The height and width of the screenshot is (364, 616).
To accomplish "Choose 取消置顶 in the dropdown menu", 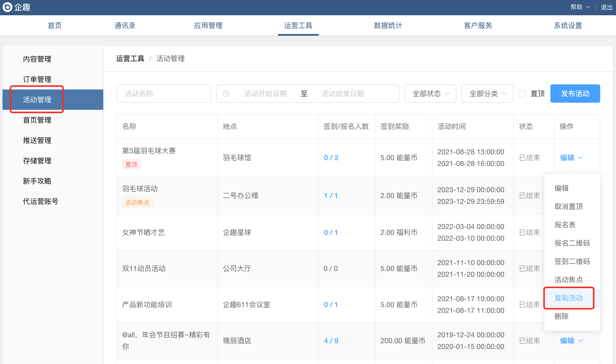I will coord(568,206).
